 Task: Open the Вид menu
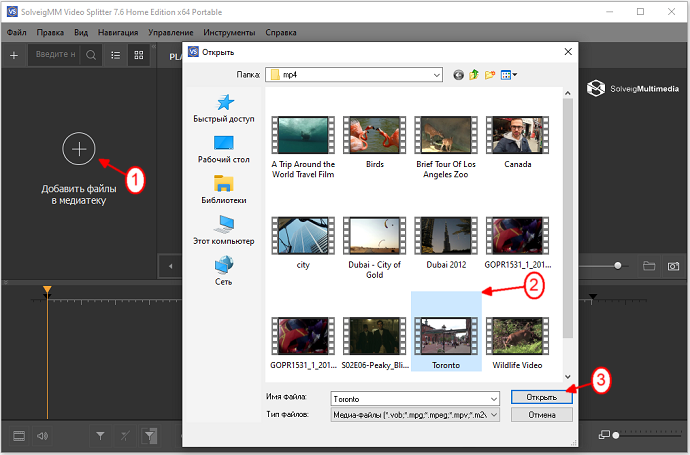tap(81, 33)
